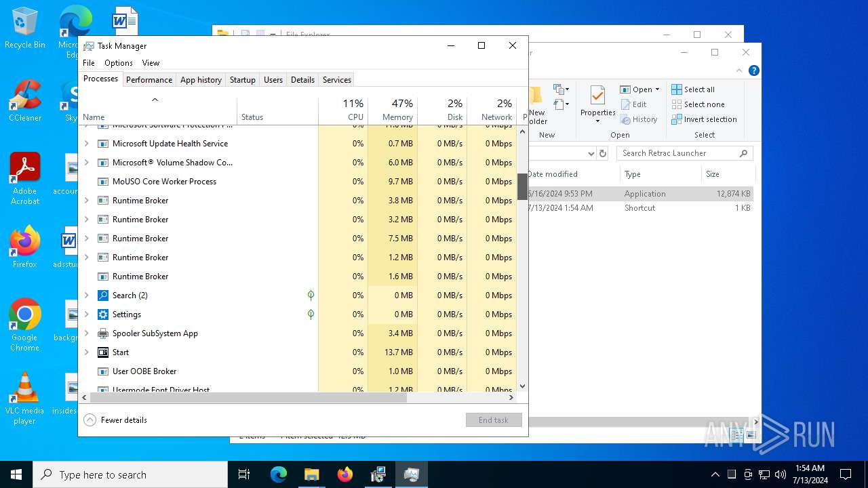Expand the Runtime Broker row using 3.8 MB
The image size is (868, 488).
pyautogui.click(x=86, y=201)
